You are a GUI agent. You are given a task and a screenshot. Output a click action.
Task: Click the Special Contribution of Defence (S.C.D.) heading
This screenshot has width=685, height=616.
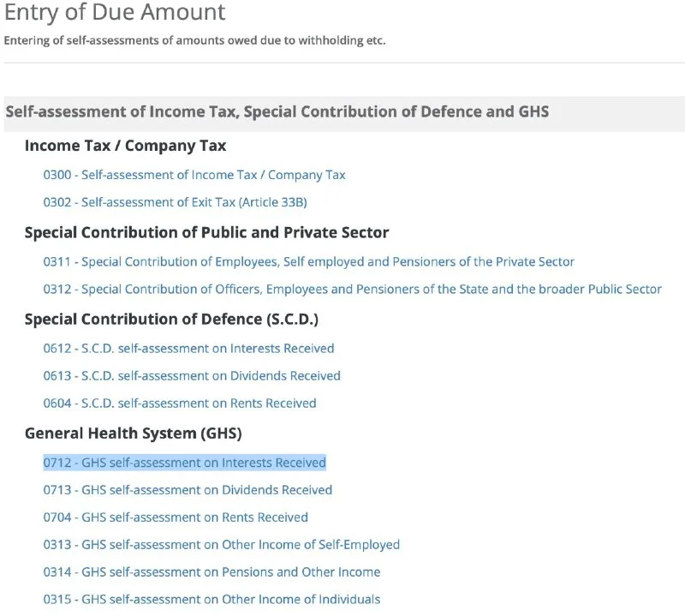point(171,320)
